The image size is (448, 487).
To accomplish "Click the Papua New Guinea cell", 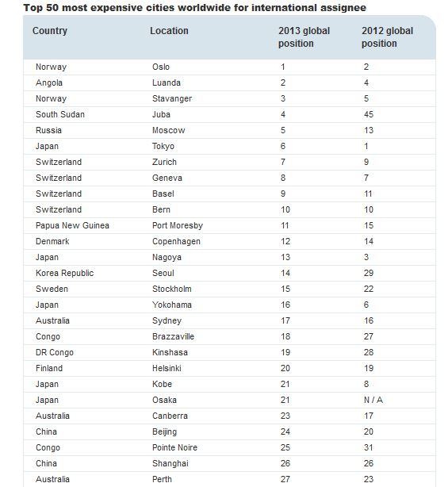I will coord(72,225).
